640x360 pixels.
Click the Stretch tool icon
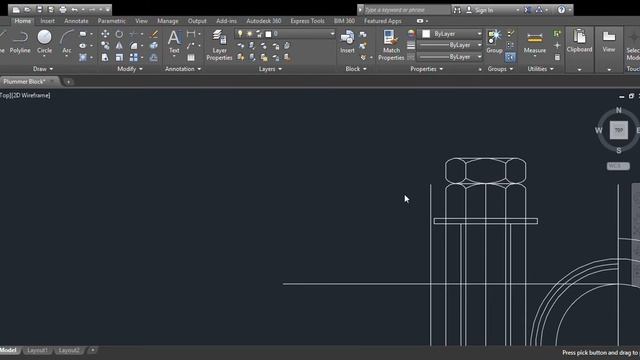(x=105, y=57)
